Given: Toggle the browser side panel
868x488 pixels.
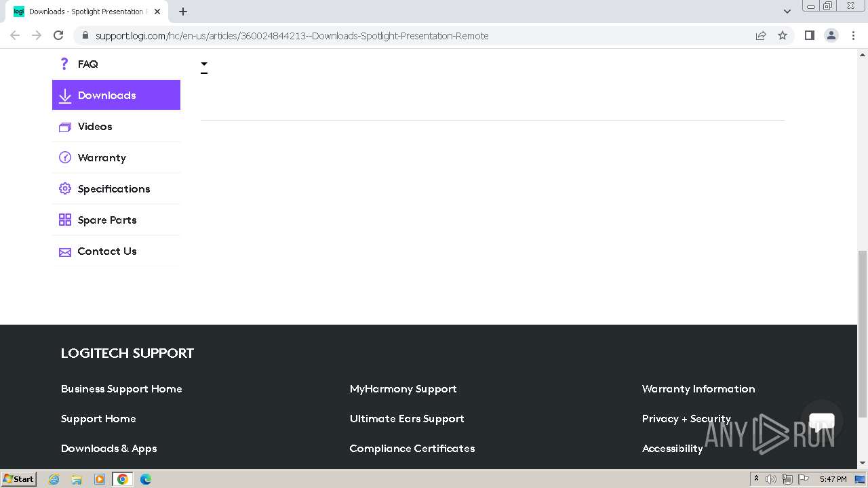Looking at the screenshot, I should coord(809,35).
